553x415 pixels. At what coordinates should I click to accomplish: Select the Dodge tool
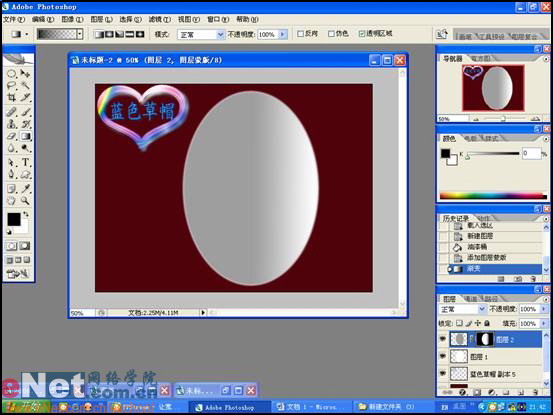[25, 148]
